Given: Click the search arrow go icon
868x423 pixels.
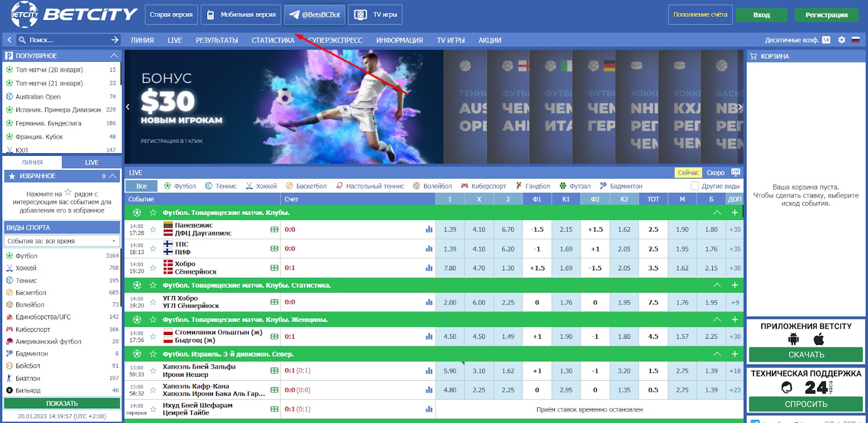Looking at the screenshot, I should click(114, 40).
